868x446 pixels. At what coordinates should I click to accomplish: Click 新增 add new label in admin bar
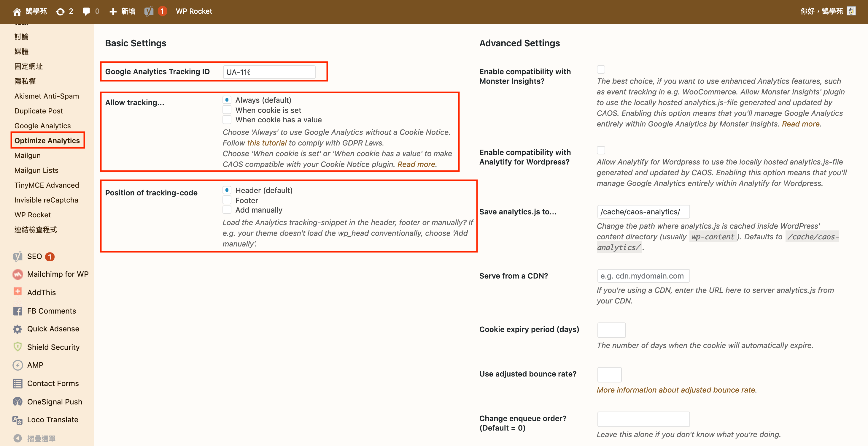point(128,12)
